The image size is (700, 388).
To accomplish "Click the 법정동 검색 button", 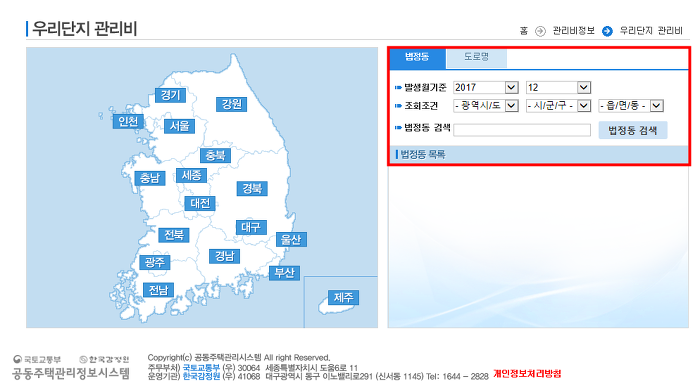I will [x=633, y=130].
